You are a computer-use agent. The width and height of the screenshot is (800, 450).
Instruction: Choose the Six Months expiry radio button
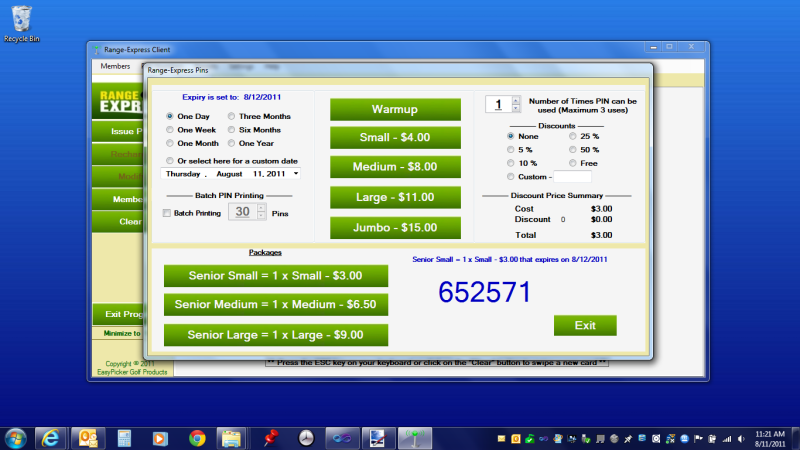click(231, 130)
